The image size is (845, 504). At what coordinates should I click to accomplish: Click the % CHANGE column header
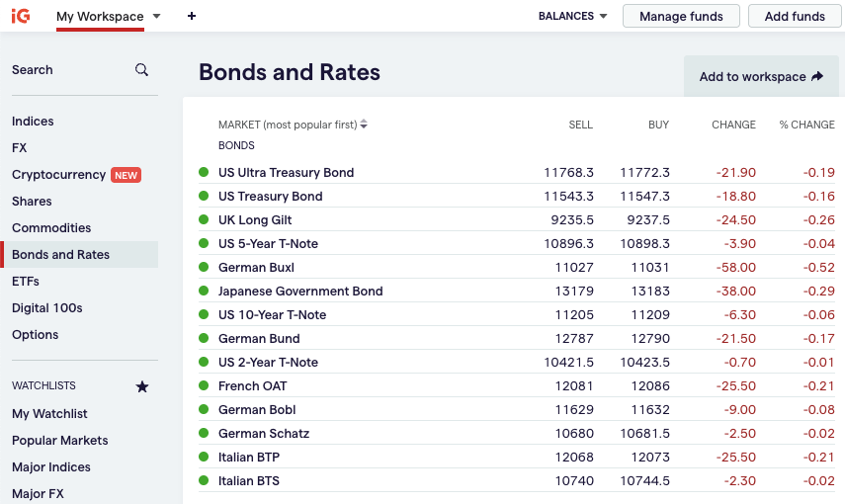[806, 125]
